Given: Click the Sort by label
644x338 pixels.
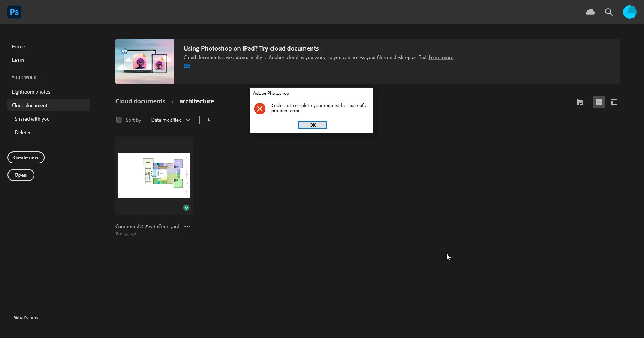Looking at the screenshot, I should coord(133,120).
